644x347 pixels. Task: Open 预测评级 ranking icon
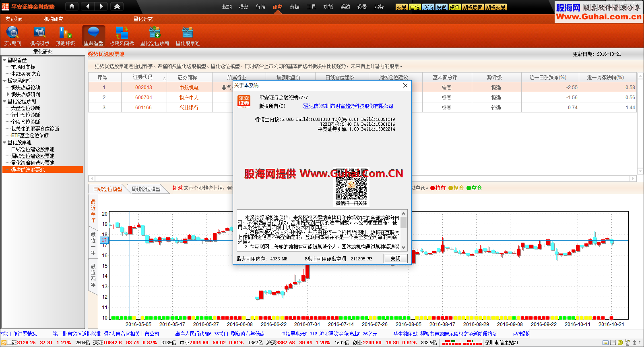pyautogui.click(x=65, y=32)
